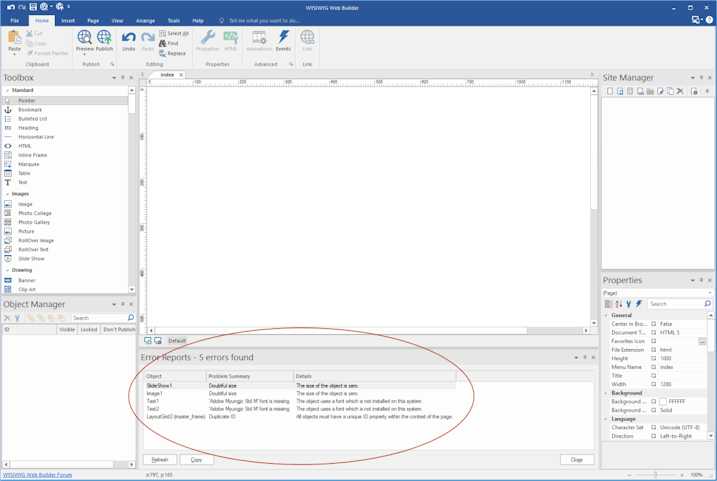Screen dimensions: 717x481
Task: Click the Copy button in Error Reports
Action: tap(197, 460)
